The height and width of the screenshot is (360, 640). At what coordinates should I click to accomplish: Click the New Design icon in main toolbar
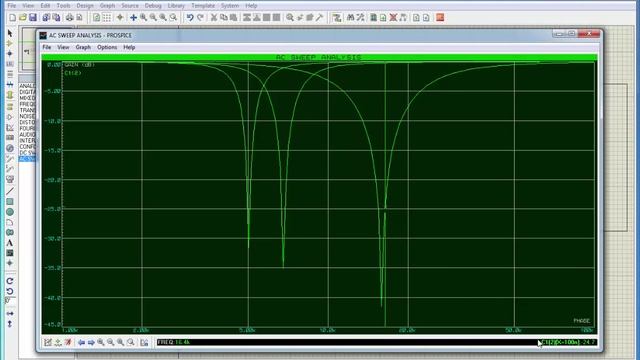[x=12, y=18]
